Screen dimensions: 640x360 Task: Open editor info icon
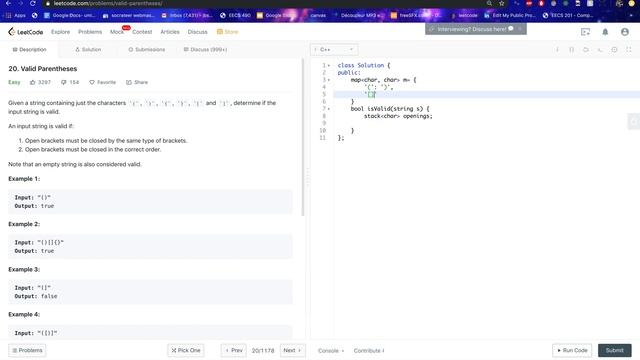click(x=557, y=49)
